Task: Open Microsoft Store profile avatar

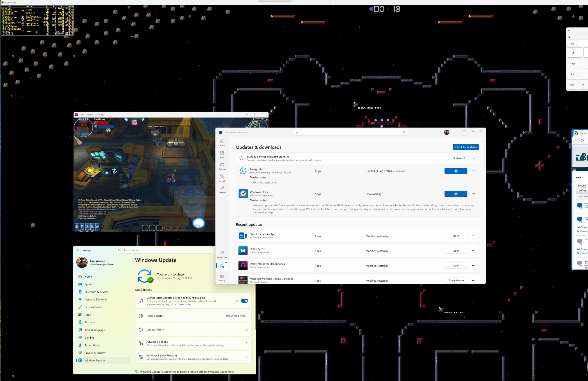Action: [x=447, y=132]
